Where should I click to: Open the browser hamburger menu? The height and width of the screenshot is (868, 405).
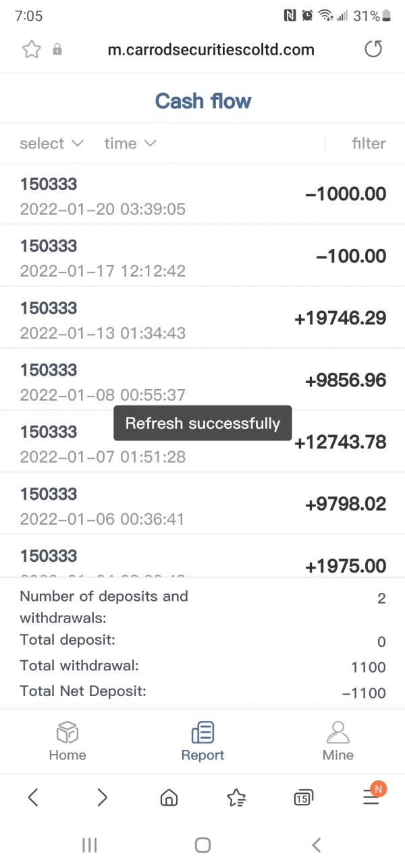[371, 797]
